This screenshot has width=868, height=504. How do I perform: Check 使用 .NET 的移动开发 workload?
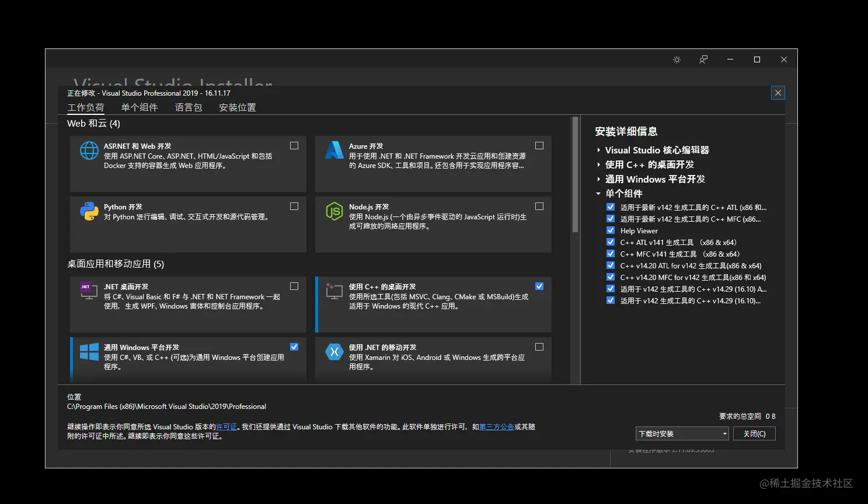[539, 347]
